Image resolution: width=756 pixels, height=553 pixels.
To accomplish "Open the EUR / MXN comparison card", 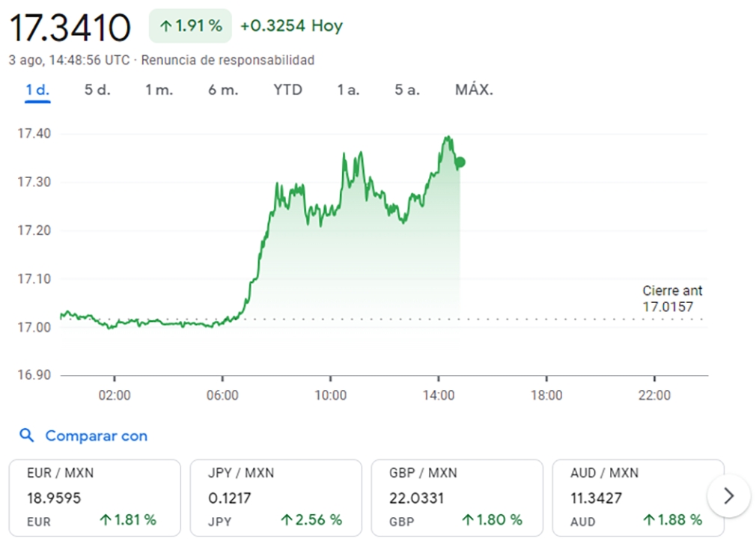I will click(95, 498).
